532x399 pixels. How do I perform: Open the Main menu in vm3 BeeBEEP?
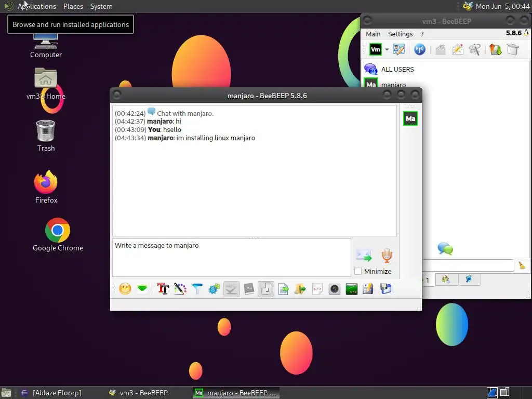[x=373, y=34]
